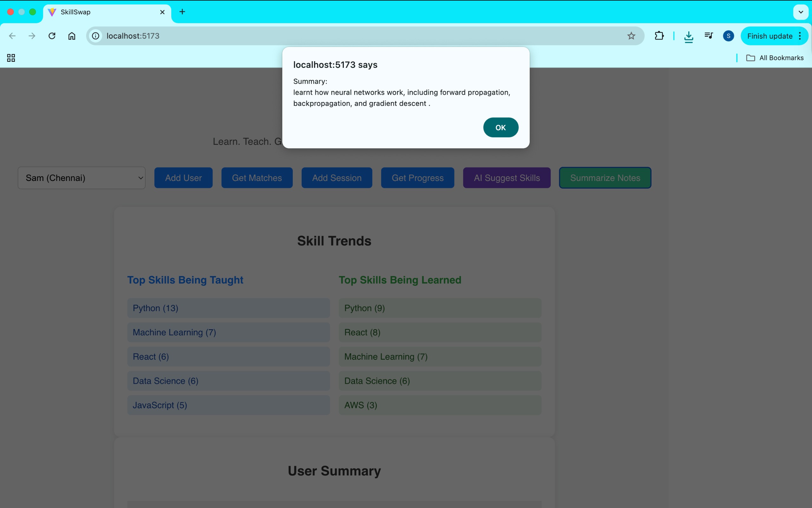Click the AI Suggest Skills button
The width and height of the screenshot is (812, 508).
pos(507,178)
